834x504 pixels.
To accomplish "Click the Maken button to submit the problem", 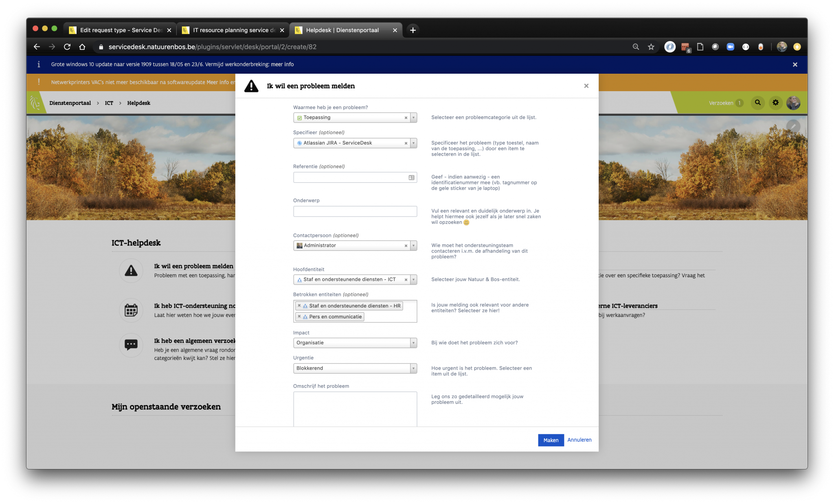I will 550,440.
